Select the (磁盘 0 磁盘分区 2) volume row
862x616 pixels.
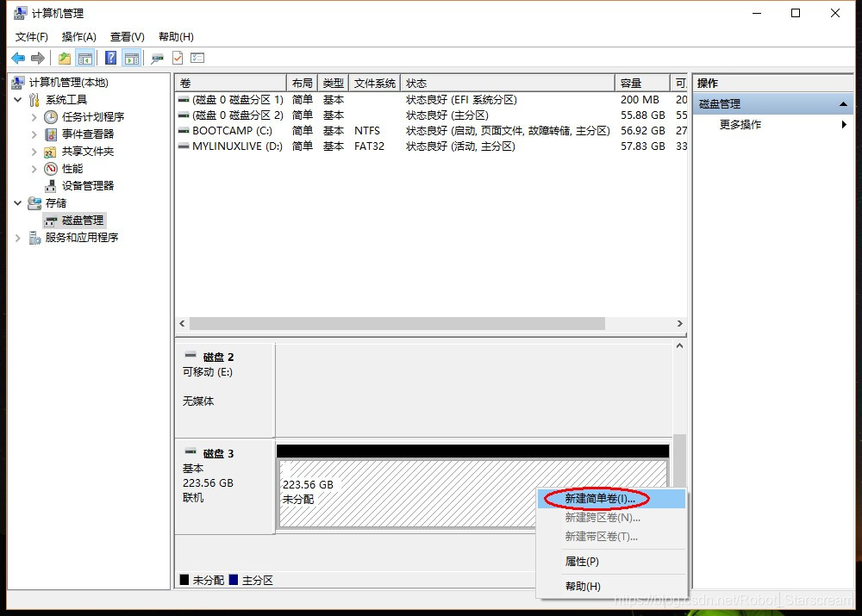coord(432,115)
